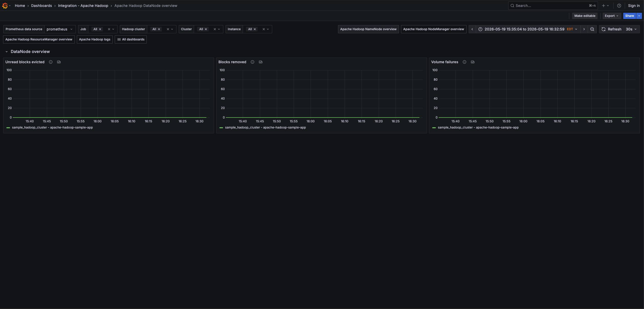Click the Grafana logo dropdown chevron
This screenshot has height=309, width=644.
click(x=10, y=6)
